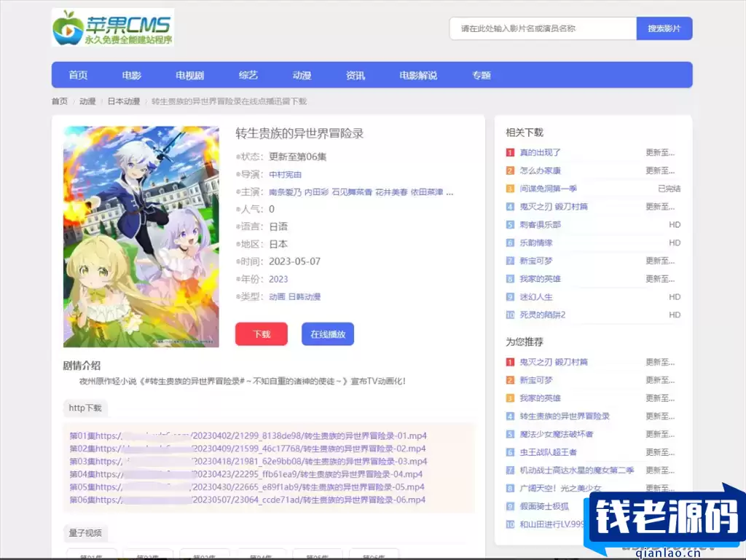
Task: Open 乐韵情缘 in 相关下载
Action: click(536, 242)
